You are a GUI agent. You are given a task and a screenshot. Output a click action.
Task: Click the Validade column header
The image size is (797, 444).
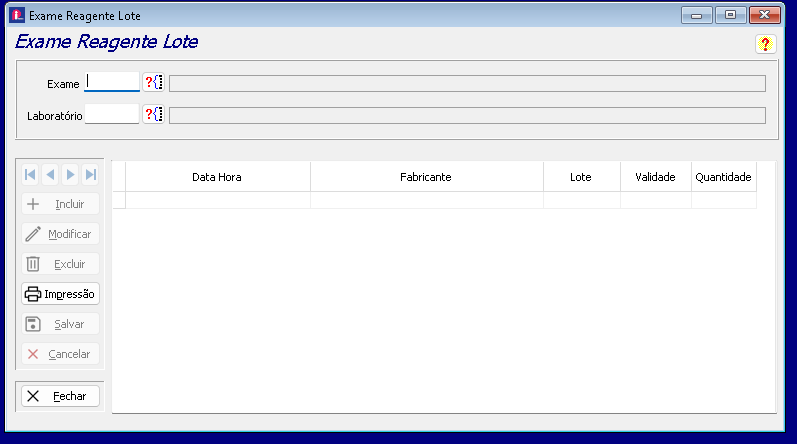click(x=655, y=177)
